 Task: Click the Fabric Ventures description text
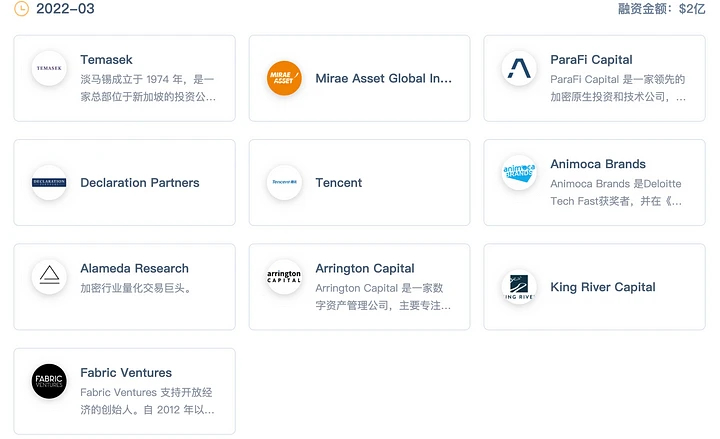pyautogui.click(x=147, y=401)
